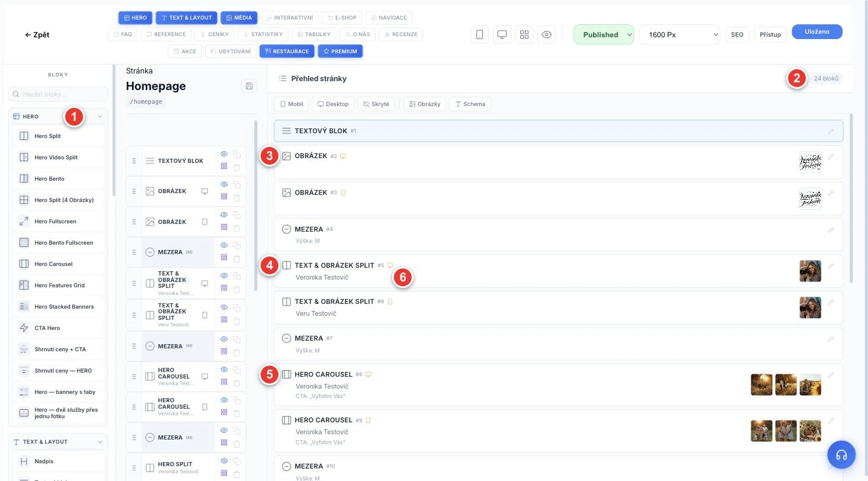Select the E-SHOP category tab
The width and height of the screenshot is (868, 481).
tap(342, 18)
